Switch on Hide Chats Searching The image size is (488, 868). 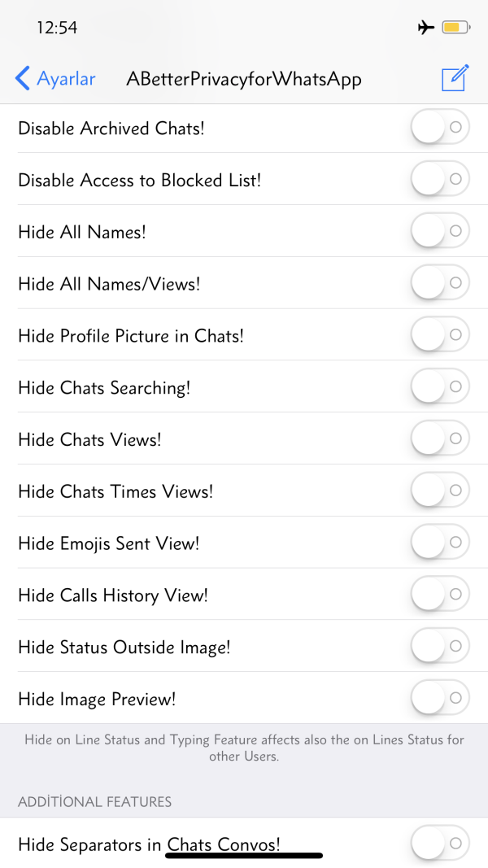click(x=440, y=387)
